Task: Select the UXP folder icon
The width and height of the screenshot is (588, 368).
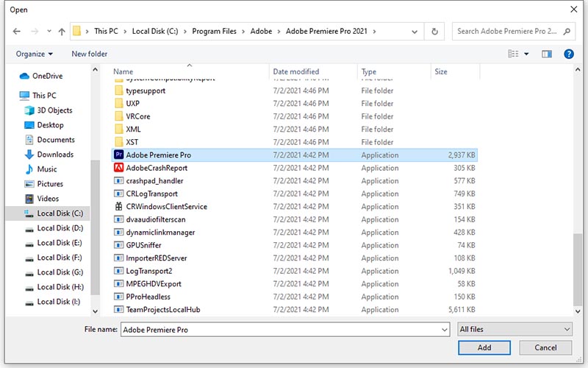Action: tap(119, 103)
